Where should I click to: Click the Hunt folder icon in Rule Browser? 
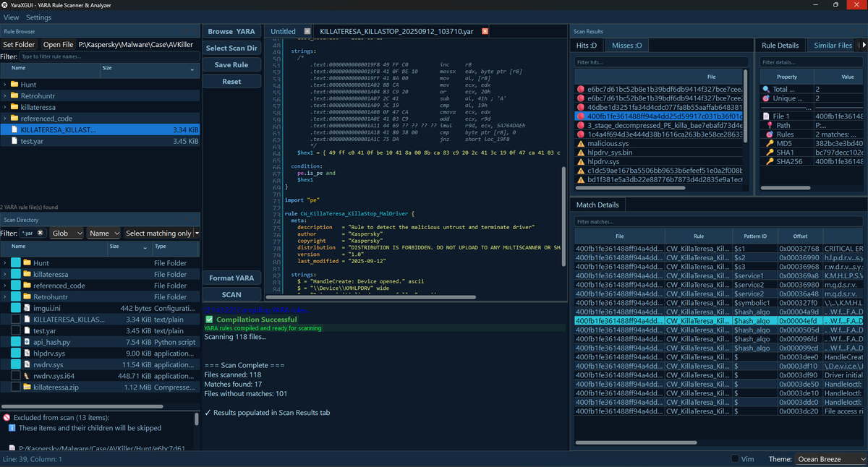pos(15,85)
